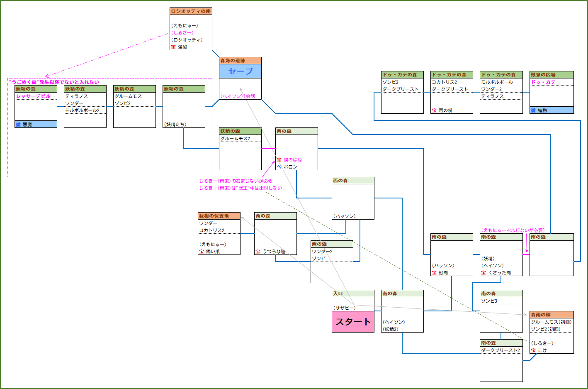Select the 緑樹の保養地 room header
The height and width of the screenshot is (389, 588).
click(219, 216)
